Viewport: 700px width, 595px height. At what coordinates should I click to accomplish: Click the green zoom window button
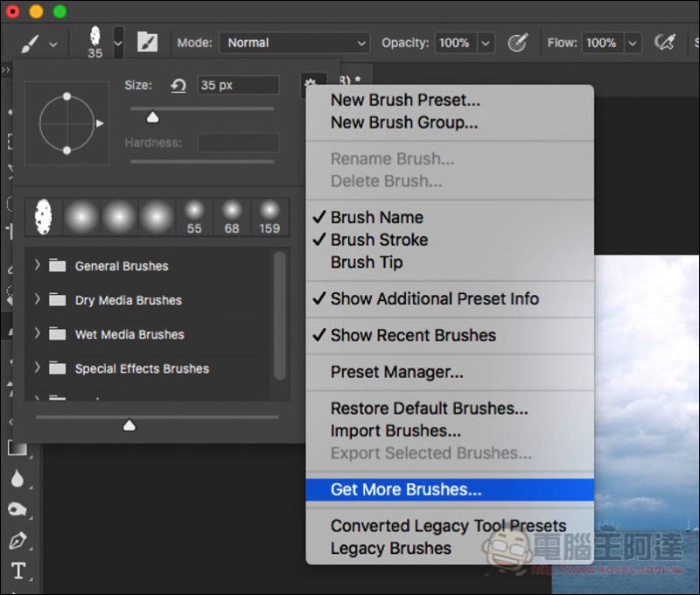click(x=59, y=11)
